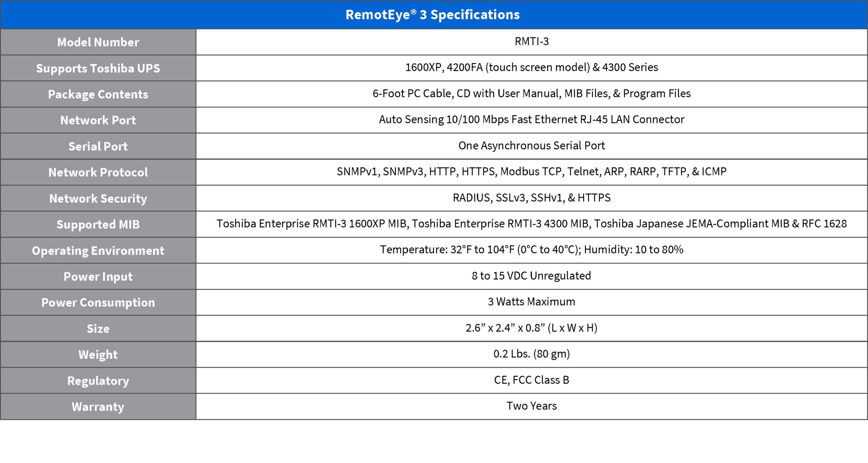Click the 1600XP, 4200FA supported series text
The width and height of the screenshot is (868, 463).
tap(531, 67)
